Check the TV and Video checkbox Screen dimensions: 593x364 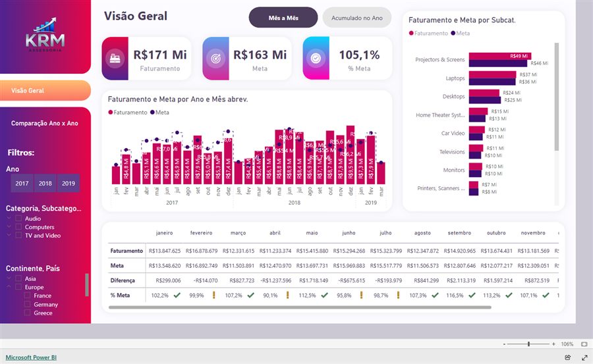coord(18,235)
